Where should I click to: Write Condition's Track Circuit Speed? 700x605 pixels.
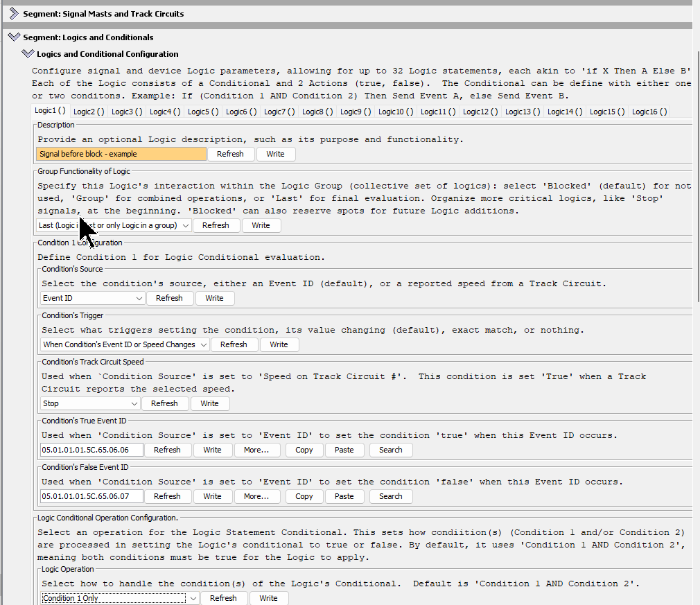click(209, 403)
